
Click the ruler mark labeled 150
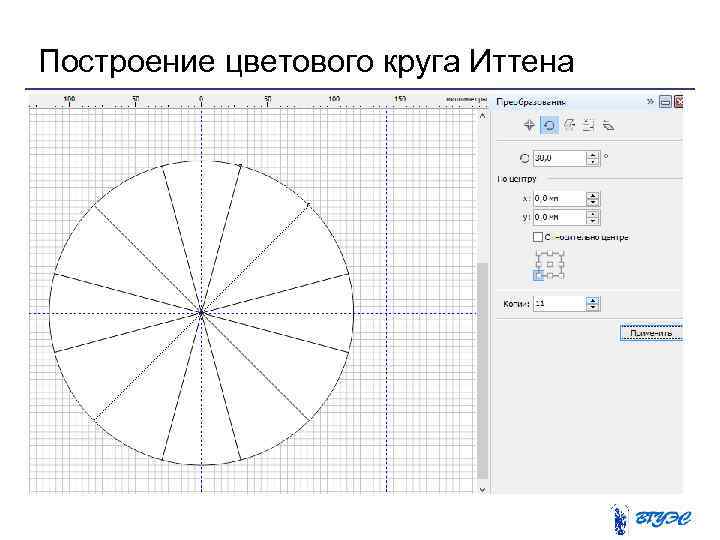point(400,99)
